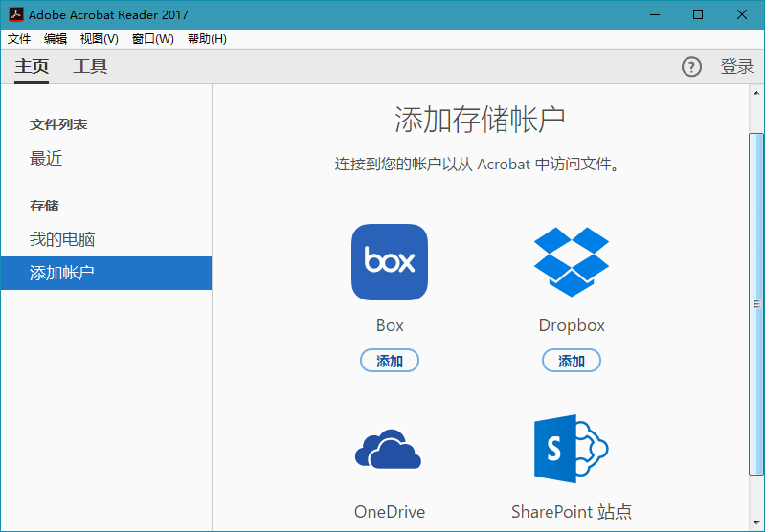Click the Dropbox label text

pos(572,325)
